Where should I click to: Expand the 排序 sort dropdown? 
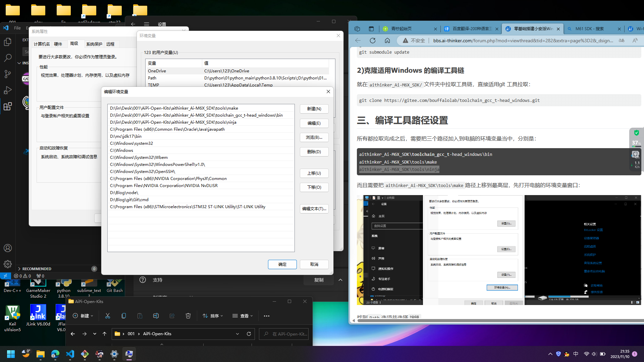pos(213,316)
